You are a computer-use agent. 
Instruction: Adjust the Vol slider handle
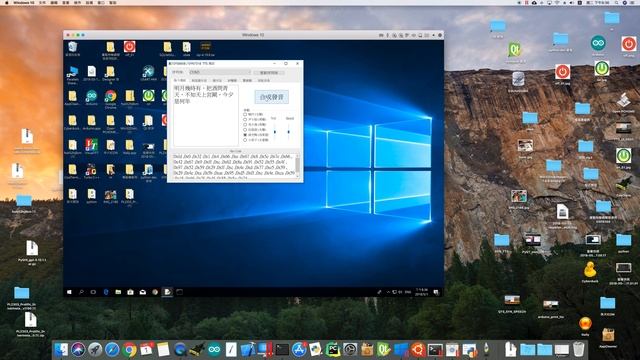[x=275, y=132]
